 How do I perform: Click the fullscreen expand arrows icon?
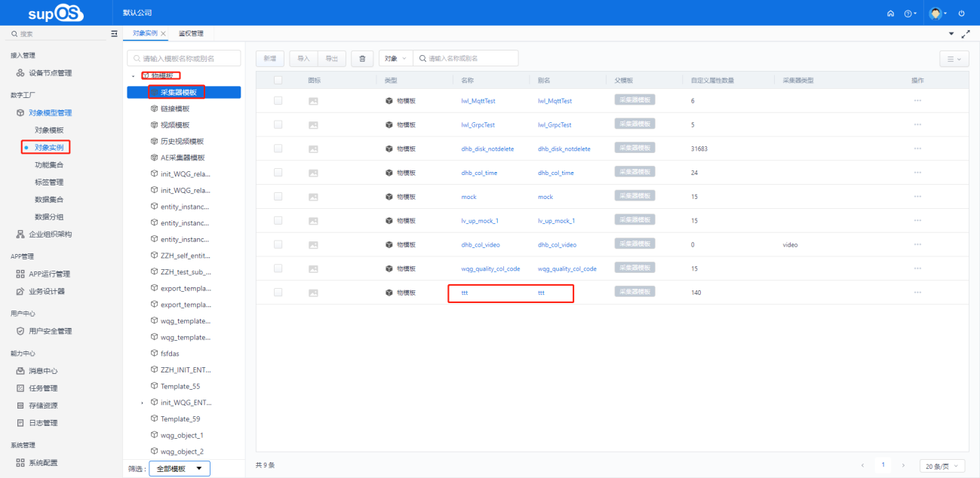[966, 34]
